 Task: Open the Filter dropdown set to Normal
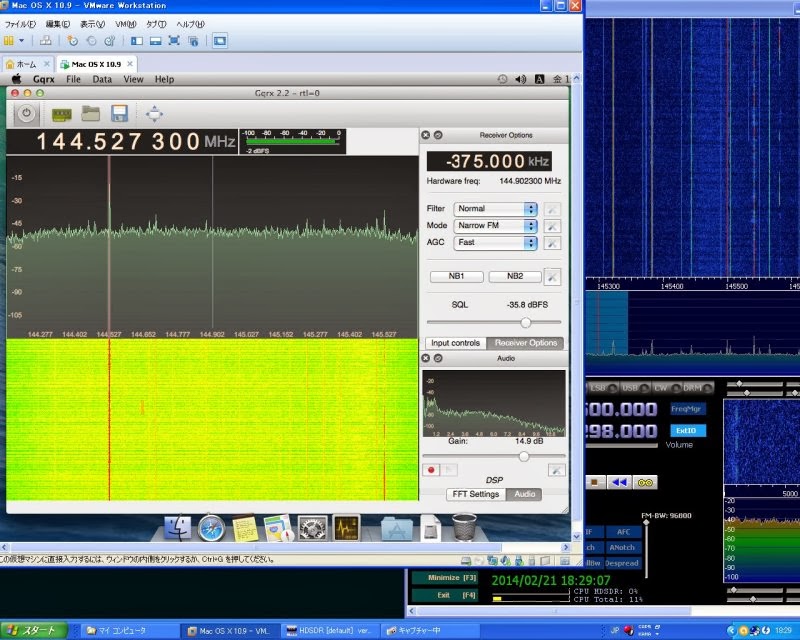(x=496, y=209)
